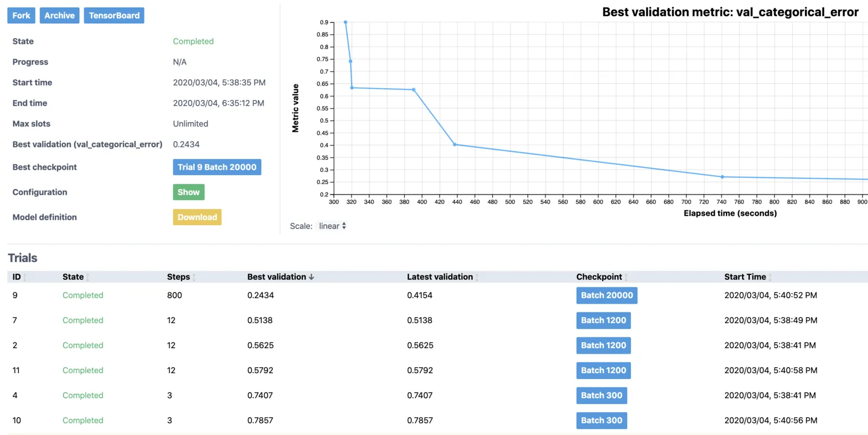Sort trials by Start Time icon
This screenshot has width=868, height=435.
770,277
